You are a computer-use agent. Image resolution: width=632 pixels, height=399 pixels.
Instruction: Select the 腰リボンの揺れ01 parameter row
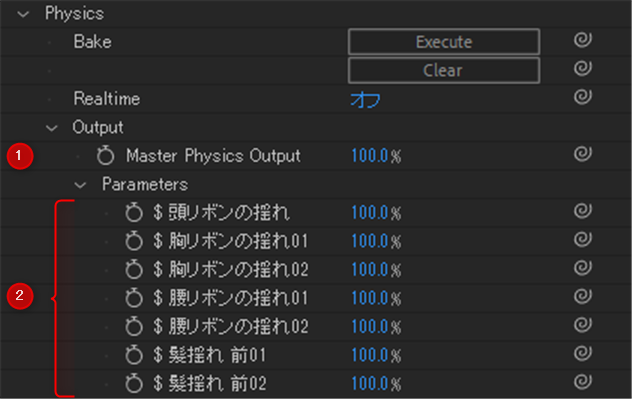tap(316, 298)
